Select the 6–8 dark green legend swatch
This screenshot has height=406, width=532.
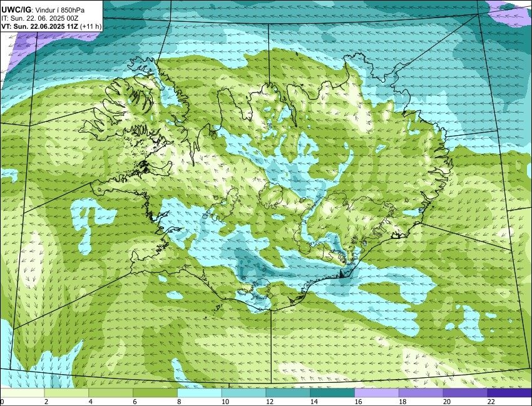[155, 393]
